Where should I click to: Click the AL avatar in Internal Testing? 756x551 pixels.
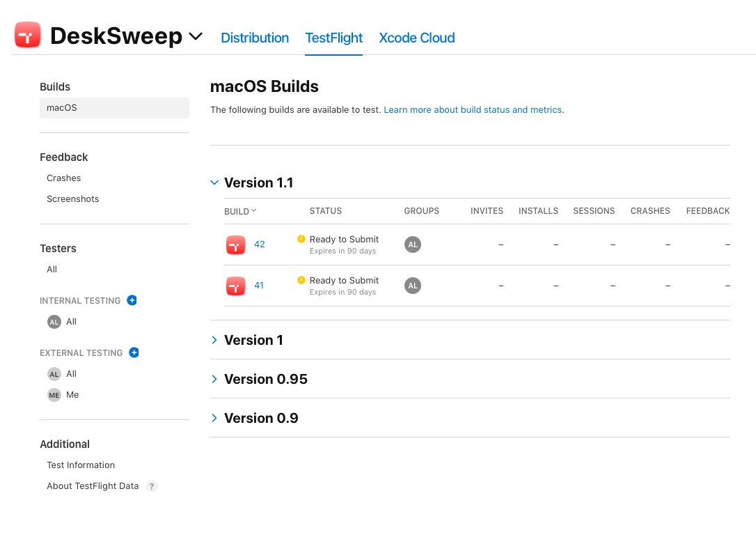pos(54,322)
